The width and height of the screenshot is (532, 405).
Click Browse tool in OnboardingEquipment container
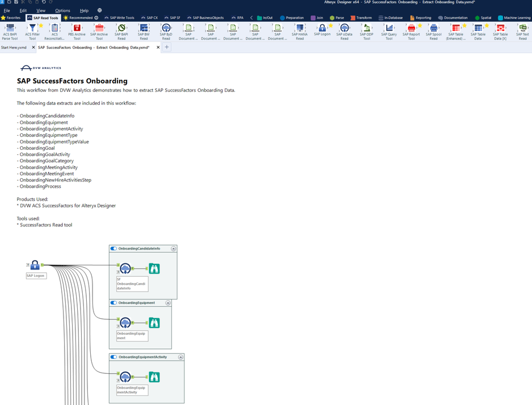coord(154,323)
